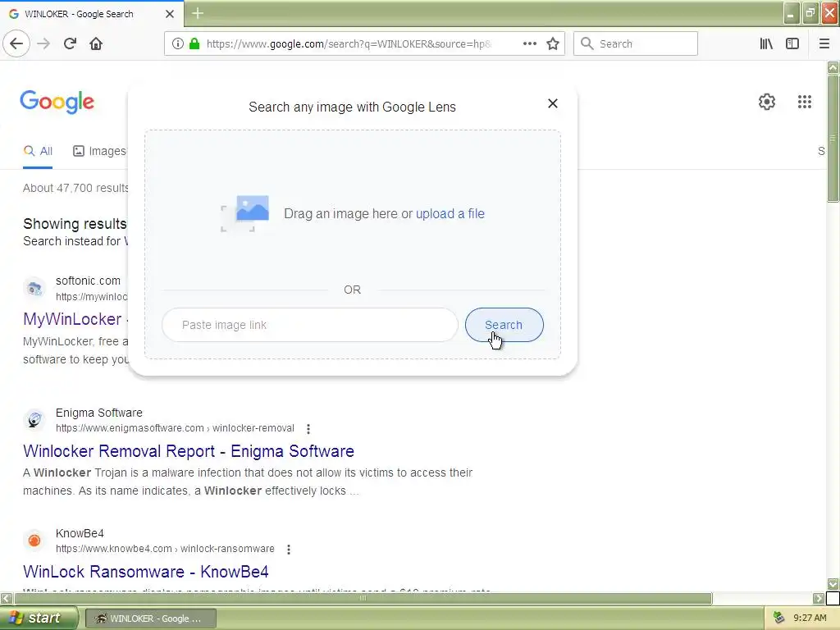This screenshot has width=840, height=630.
Task: Select the WINLOKER - Google Search tab
Action: (92, 14)
